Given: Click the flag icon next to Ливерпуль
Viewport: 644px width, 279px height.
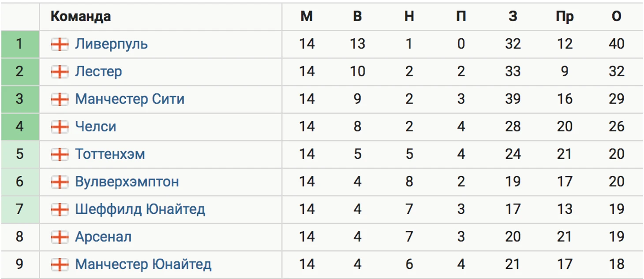Looking at the screenshot, I should 60,44.
